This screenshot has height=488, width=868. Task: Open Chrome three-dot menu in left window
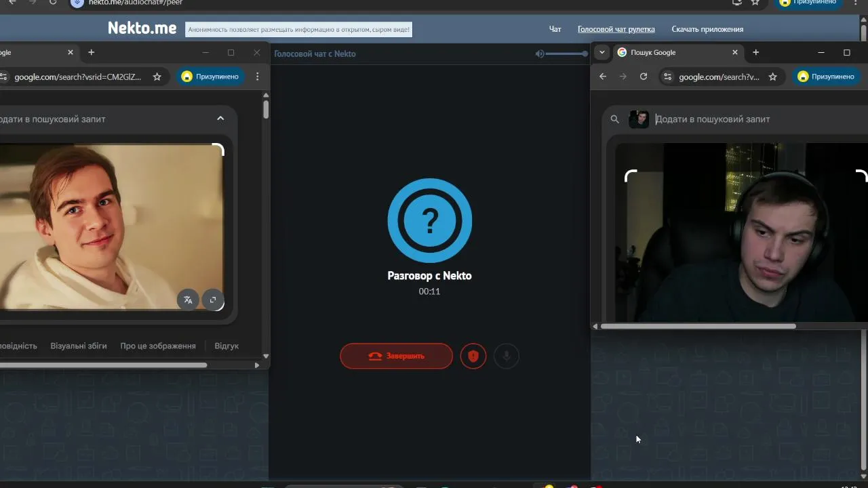[x=257, y=77]
